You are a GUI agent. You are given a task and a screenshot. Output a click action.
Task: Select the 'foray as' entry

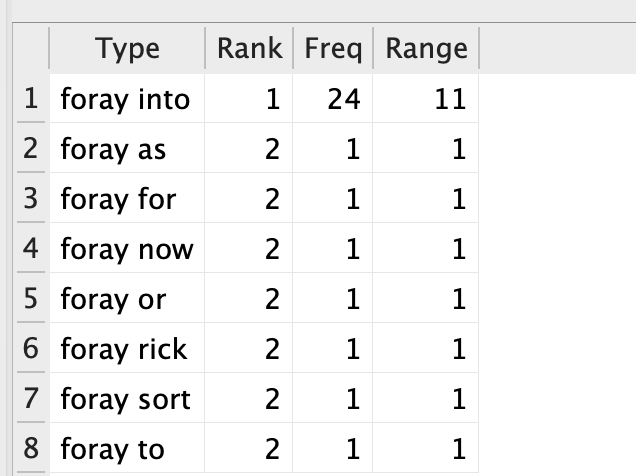click(x=113, y=149)
